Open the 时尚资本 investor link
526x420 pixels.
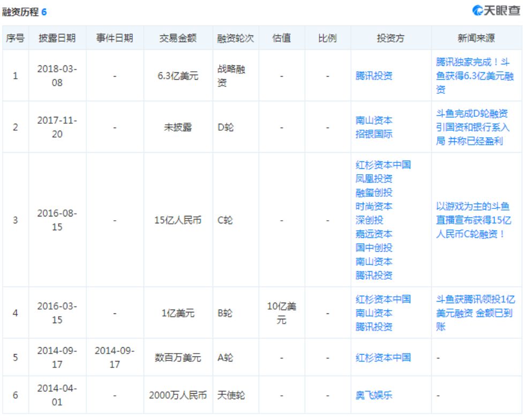[x=374, y=206]
